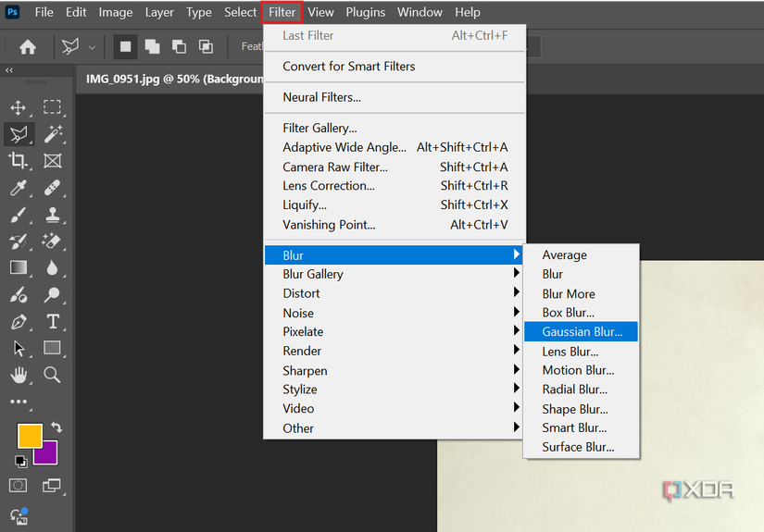Select the Frame tool

click(x=52, y=161)
